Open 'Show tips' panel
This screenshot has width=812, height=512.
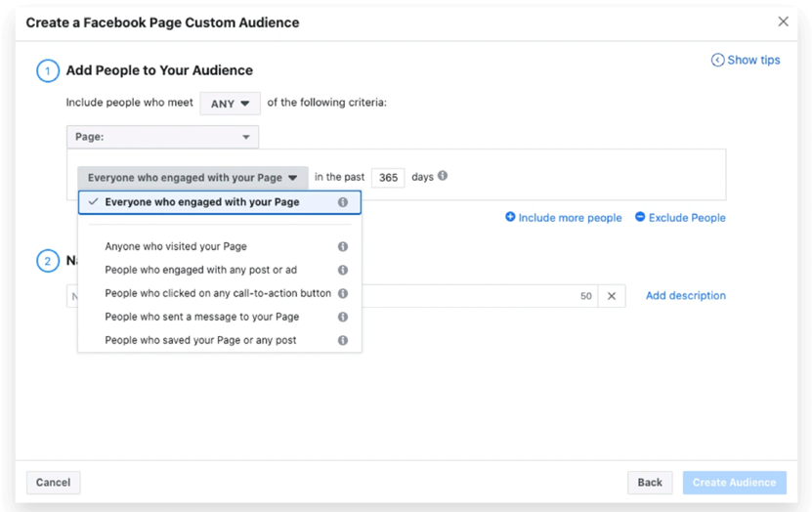coord(746,61)
